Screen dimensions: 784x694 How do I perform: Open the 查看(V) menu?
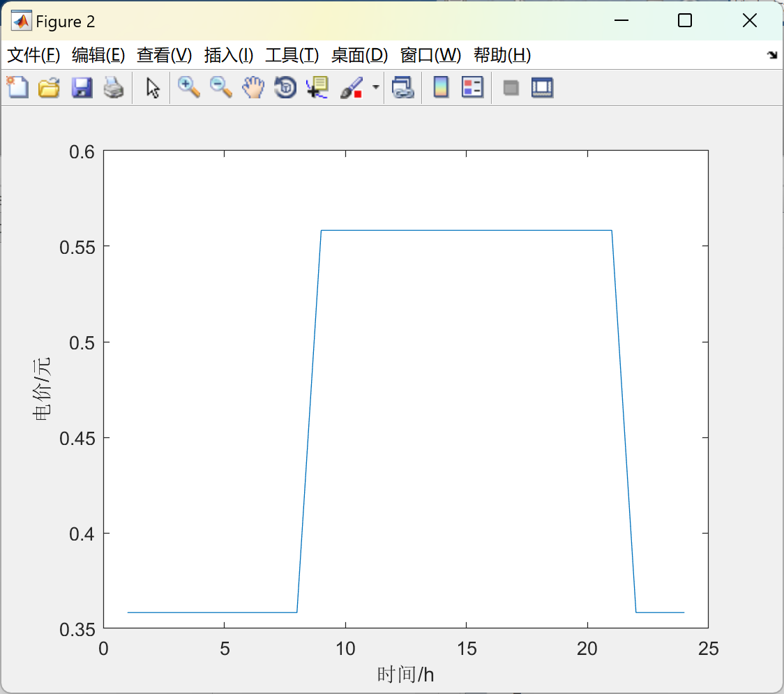point(164,55)
